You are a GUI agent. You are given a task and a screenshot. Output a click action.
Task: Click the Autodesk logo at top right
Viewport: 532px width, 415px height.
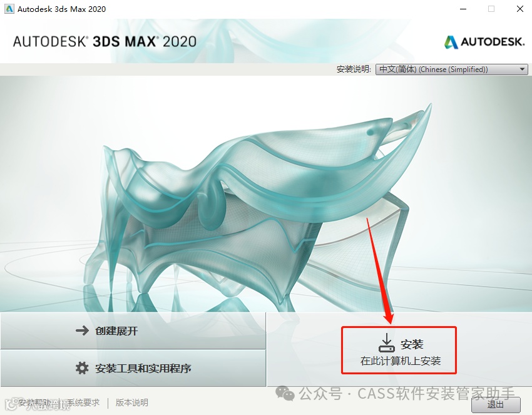click(484, 42)
